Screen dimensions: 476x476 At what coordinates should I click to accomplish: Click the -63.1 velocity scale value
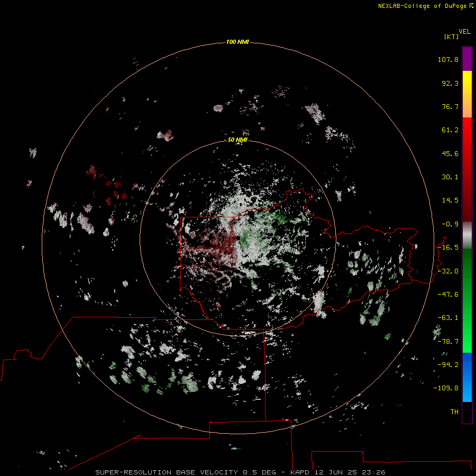[x=448, y=318]
